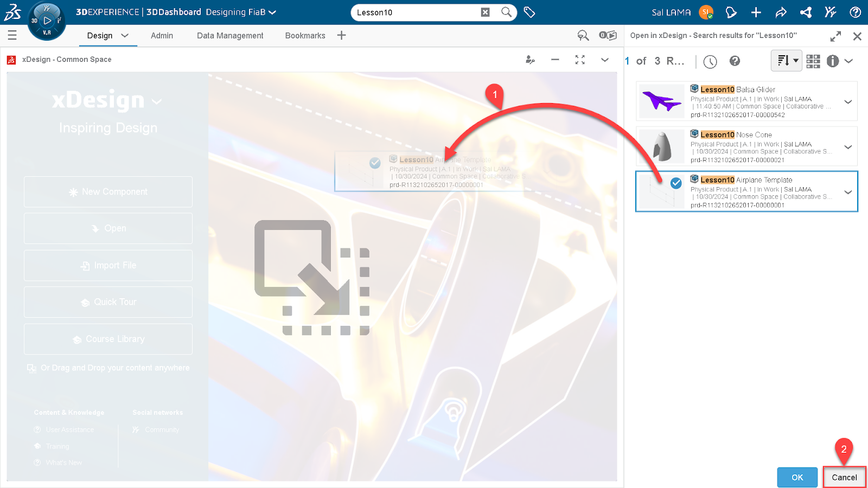Close the search results panel
Image resolution: width=868 pixels, height=488 pixels.
pyautogui.click(x=857, y=36)
